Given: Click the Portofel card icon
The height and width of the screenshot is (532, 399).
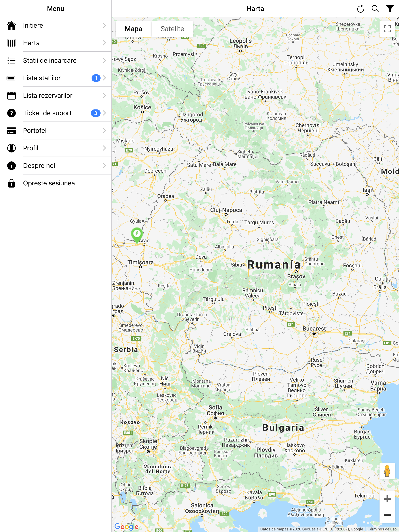Looking at the screenshot, I should [11, 131].
